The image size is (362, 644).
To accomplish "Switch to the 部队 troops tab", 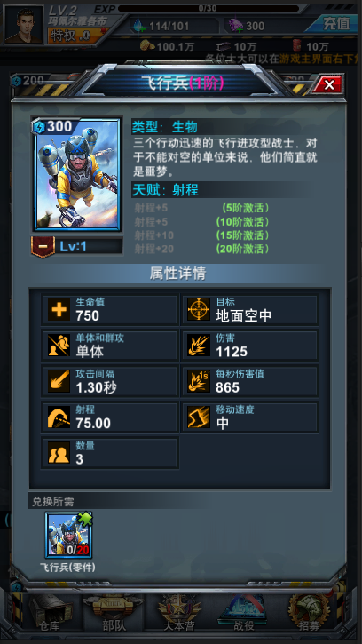I will (x=114, y=613).
